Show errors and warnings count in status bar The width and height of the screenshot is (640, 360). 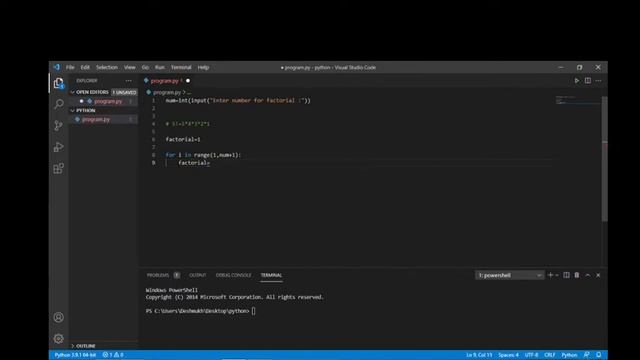point(113,355)
